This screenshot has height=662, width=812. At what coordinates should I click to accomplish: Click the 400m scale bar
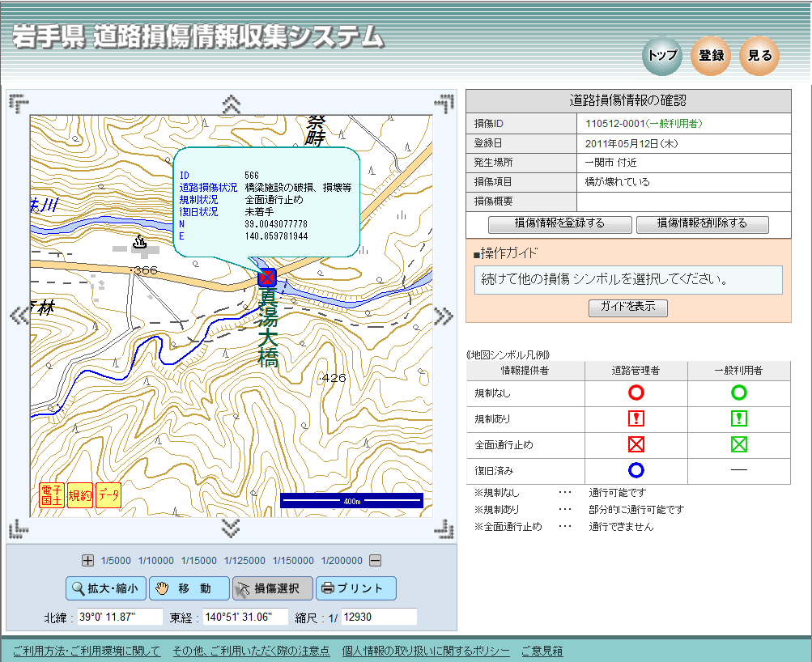coord(351,500)
